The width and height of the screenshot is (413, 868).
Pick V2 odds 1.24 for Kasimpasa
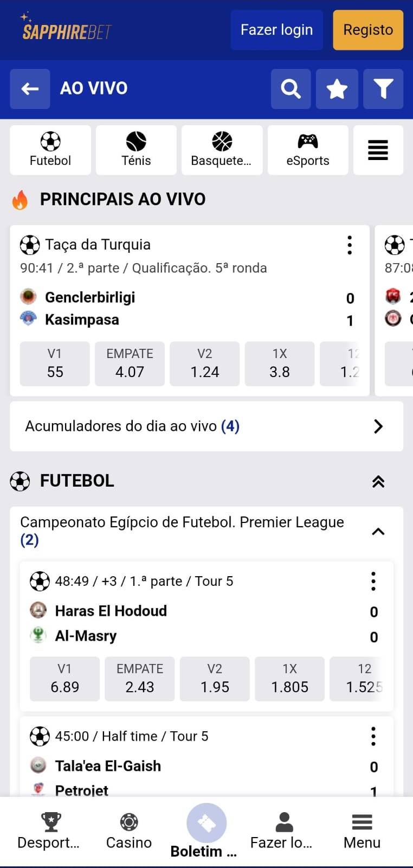pyautogui.click(x=205, y=364)
